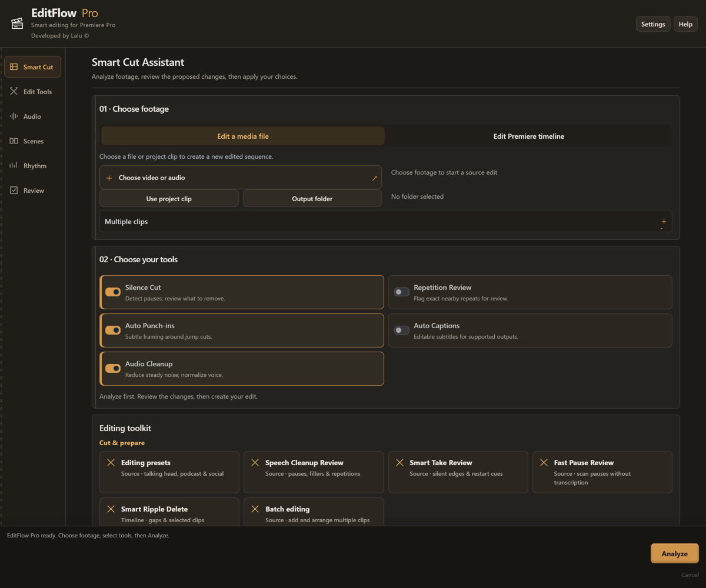Click the 'Smart Cut Assistant' page heading
The image size is (706, 588).
pyautogui.click(x=138, y=62)
